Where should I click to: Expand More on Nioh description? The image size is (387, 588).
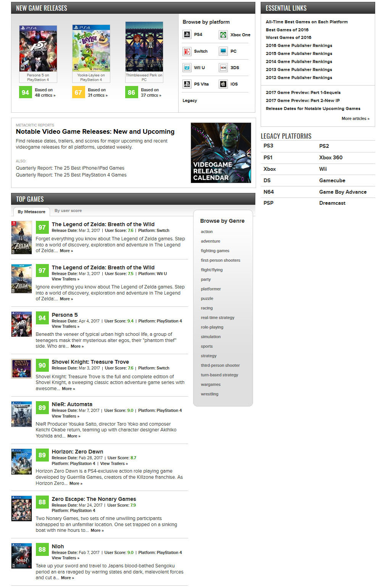pos(68,578)
